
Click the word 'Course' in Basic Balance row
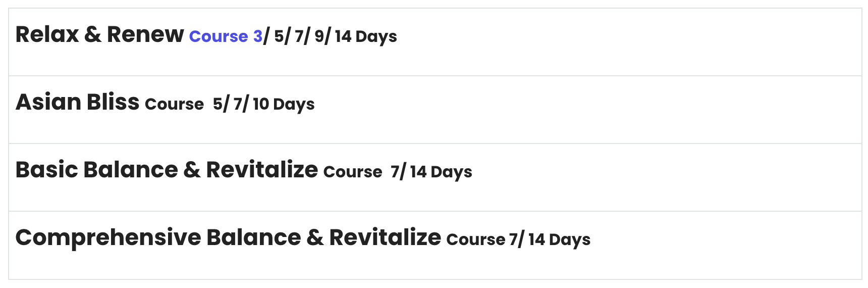click(353, 172)
